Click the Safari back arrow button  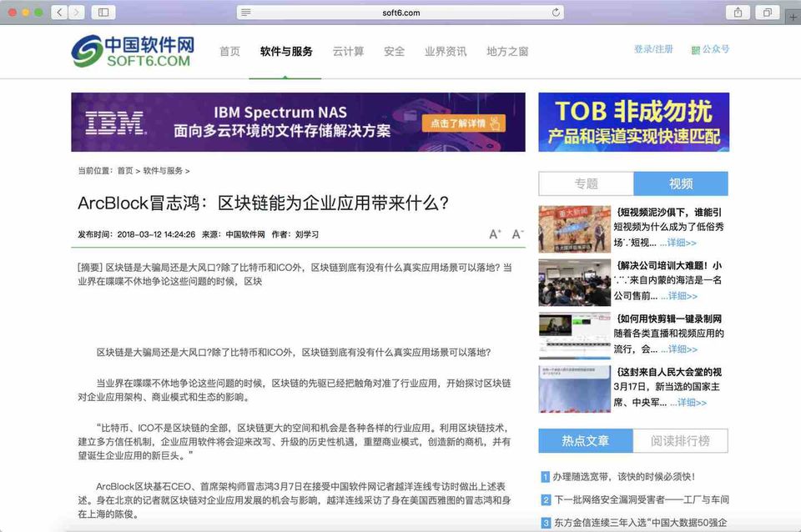pos(60,13)
